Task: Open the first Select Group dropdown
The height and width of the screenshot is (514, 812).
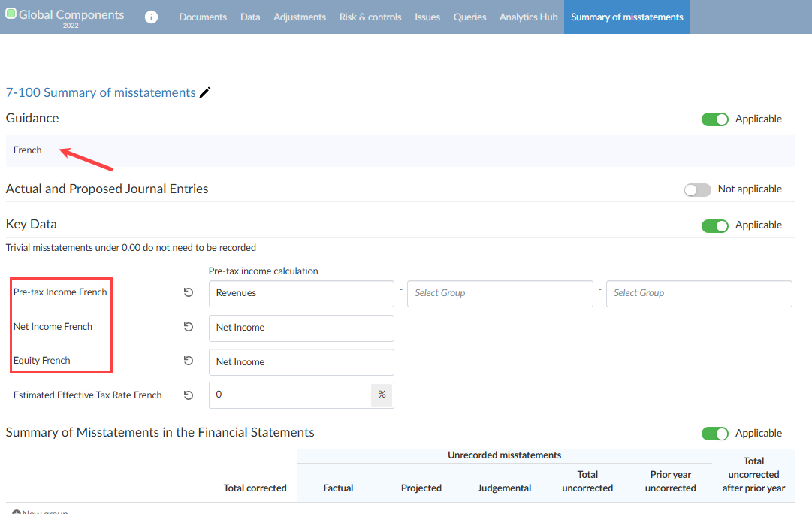Action: (x=500, y=294)
